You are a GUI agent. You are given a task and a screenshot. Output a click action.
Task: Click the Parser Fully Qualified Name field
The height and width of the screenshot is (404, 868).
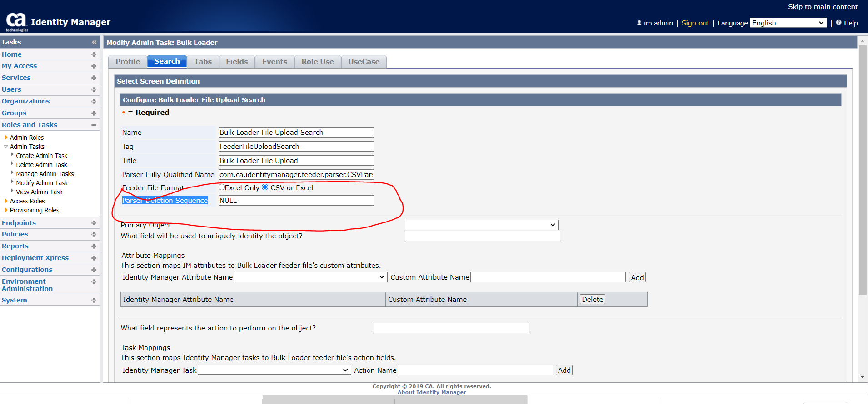click(x=296, y=174)
